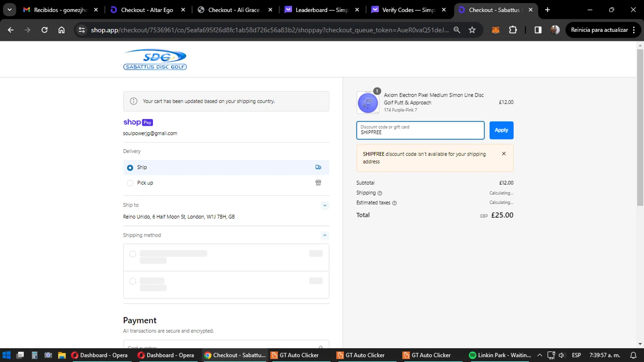Click the soulpowerjg@gmail.com email text
Image resolution: width=644 pixels, height=362 pixels.
tap(150, 134)
